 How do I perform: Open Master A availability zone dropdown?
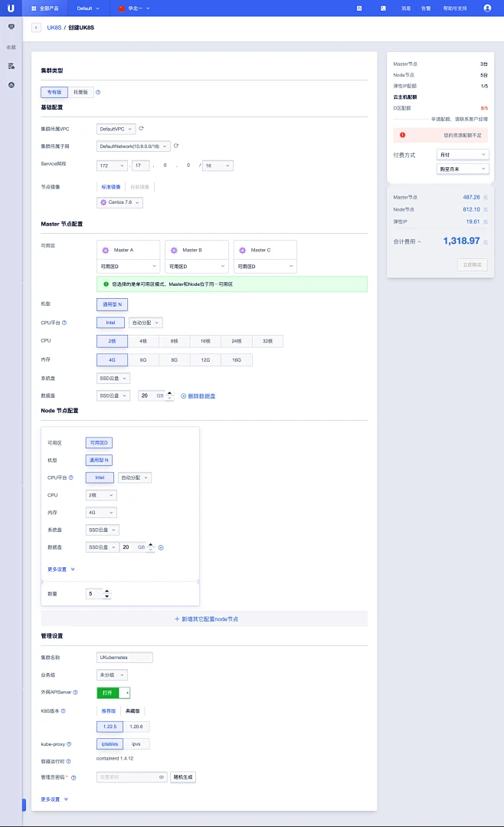click(129, 267)
